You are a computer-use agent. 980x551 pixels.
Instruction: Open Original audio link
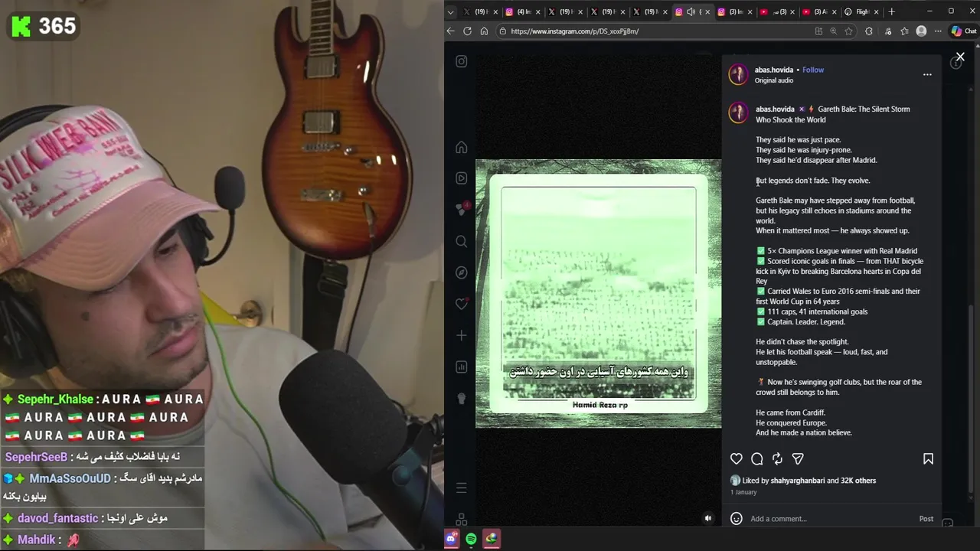(x=774, y=80)
